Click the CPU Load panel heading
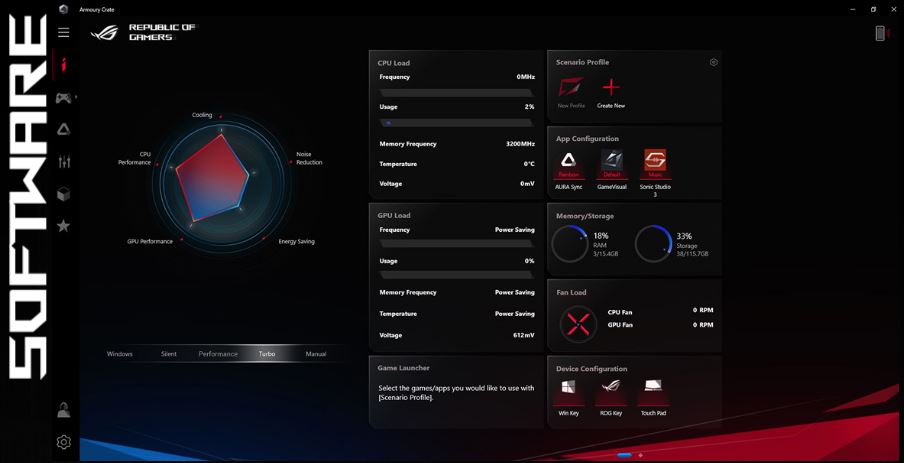The image size is (904, 463). pos(394,63)
